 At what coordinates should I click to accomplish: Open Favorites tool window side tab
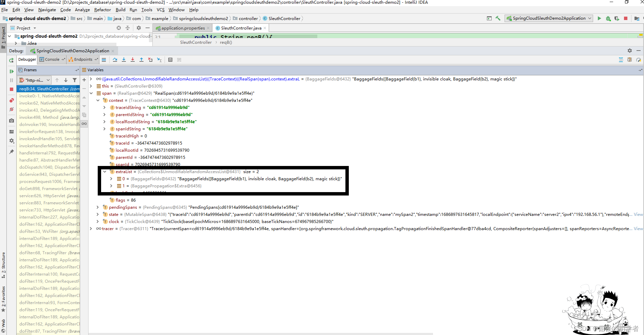(x=3, y=299)
